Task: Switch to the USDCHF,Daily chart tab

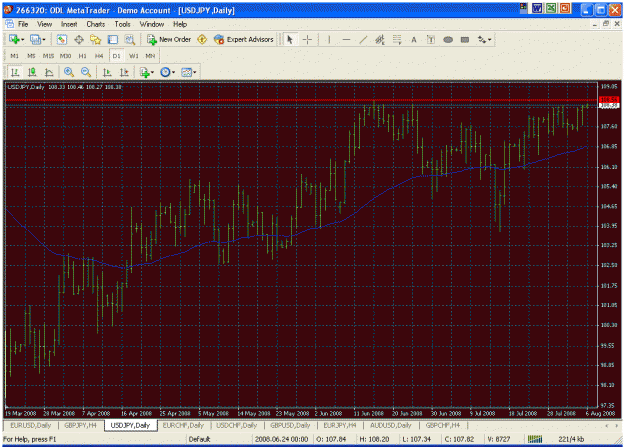Action: click(x=236, y=425)
